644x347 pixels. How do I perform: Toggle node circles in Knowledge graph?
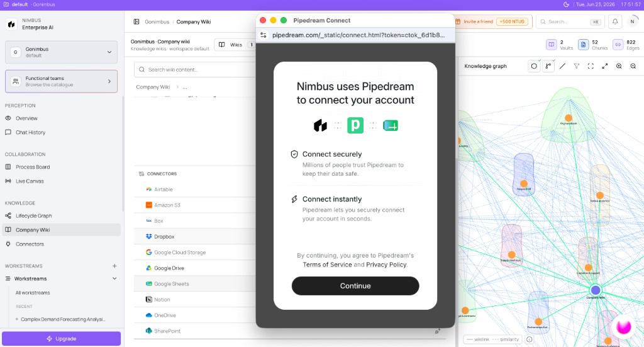pos(533,65)
